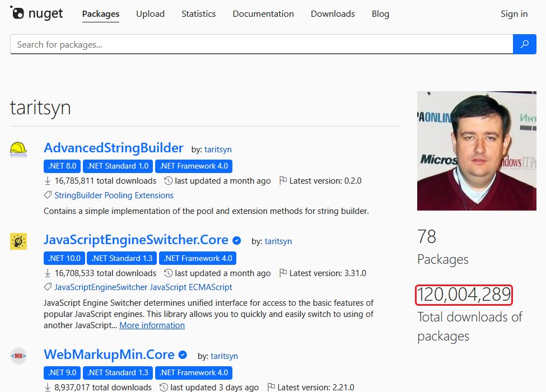This screenshot has height=392, width=546.
Task: Click Sign in
Action: [514, 14]
